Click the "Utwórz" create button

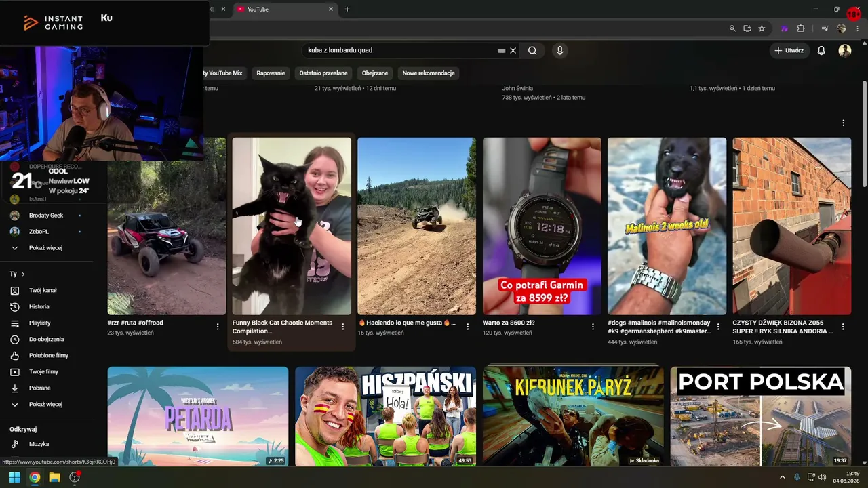coord(789,50)
